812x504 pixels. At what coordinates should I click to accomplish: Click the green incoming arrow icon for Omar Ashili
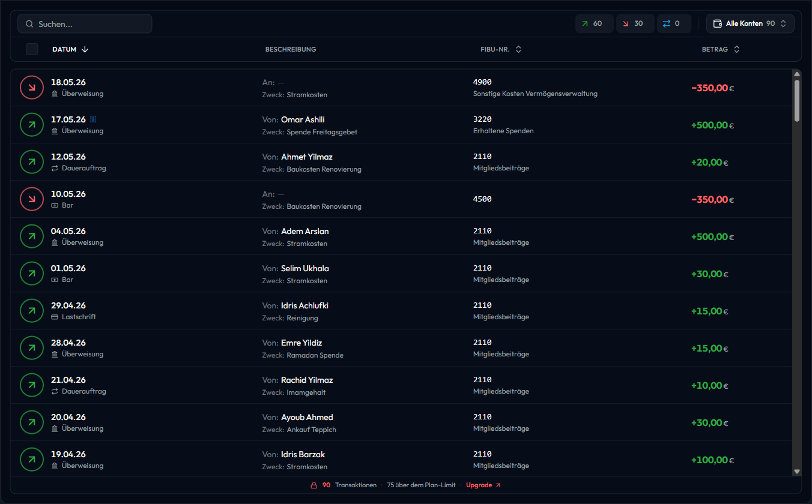pyautogui.click(x=32, y=125)
